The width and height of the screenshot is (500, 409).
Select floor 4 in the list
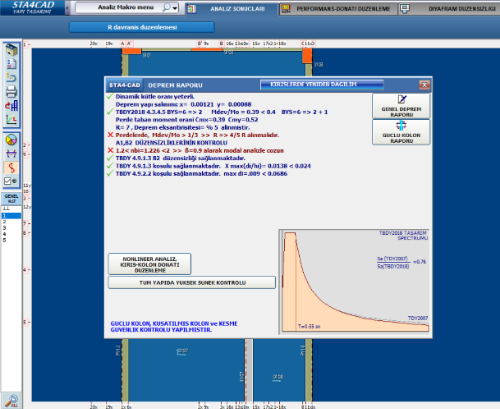coord(12,234)
